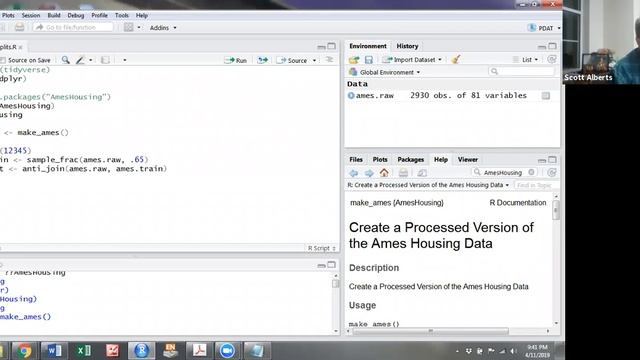Open the Plots menu
The height and width of the screenshot is (360, 640).
pos(8,16)
